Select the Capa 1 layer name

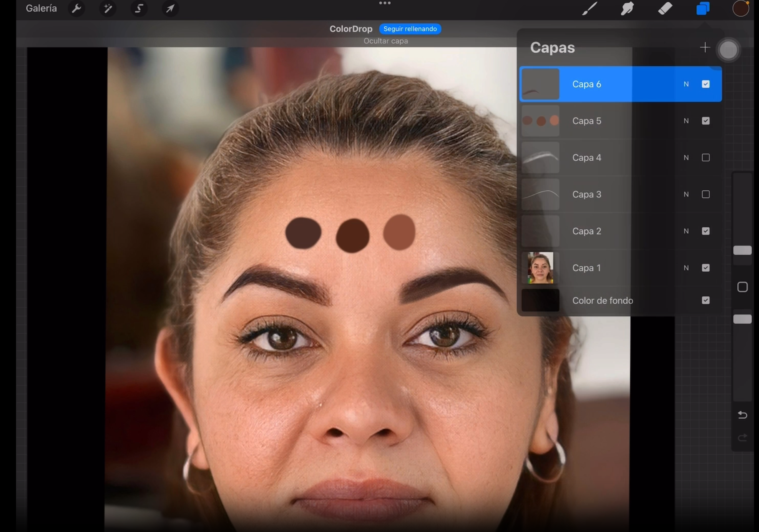(x=586, y=268)
